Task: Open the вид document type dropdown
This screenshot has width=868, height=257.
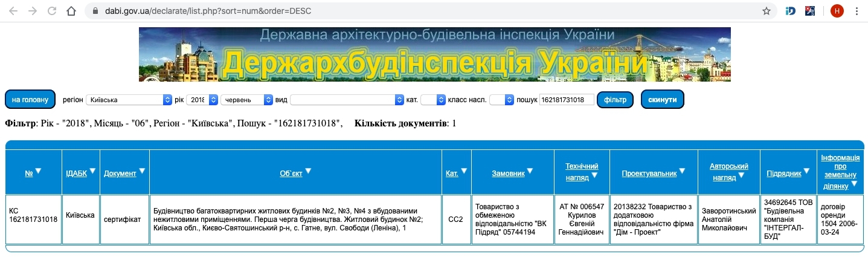Action: pyautogui.click(x=347, y=99)
